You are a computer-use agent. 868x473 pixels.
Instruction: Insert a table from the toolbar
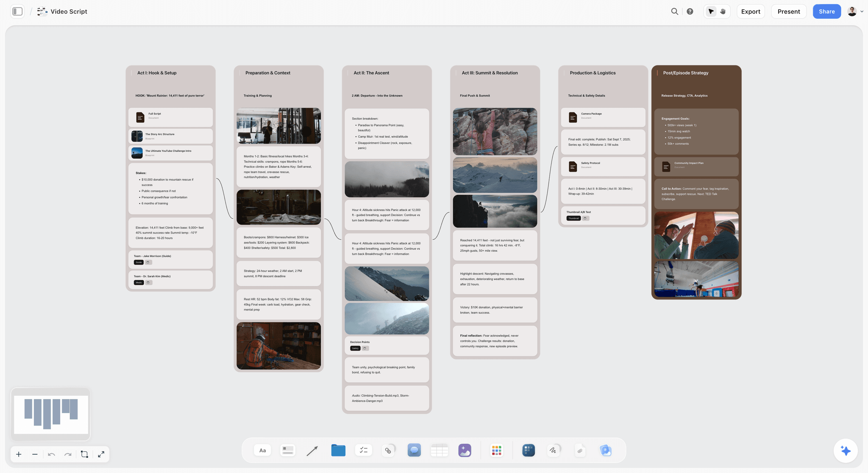[440, 450]
